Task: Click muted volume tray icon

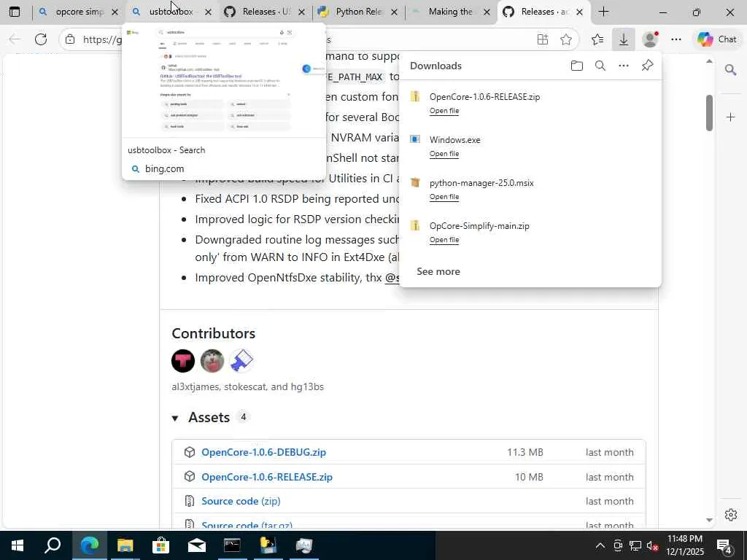Action: click(652, 545)
